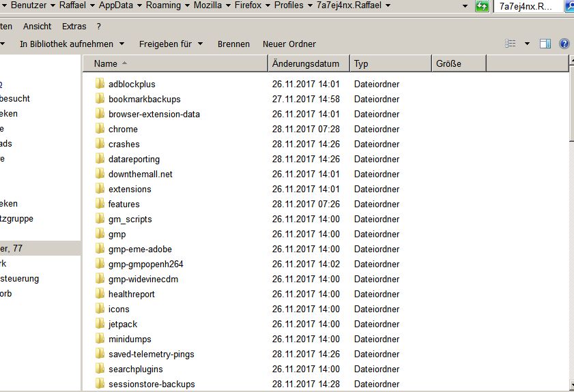
Task: Click the healthreport folder icon
Action: click(100, 294)
